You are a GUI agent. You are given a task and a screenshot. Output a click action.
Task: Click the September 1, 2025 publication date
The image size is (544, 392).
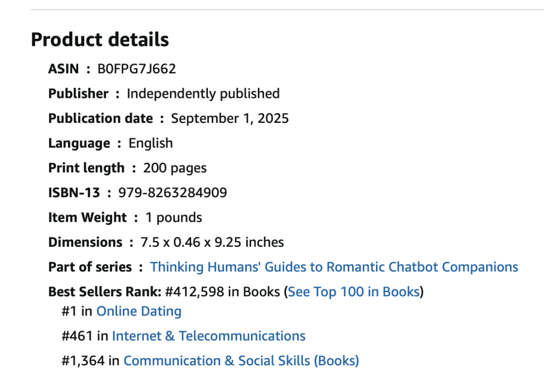230,118
